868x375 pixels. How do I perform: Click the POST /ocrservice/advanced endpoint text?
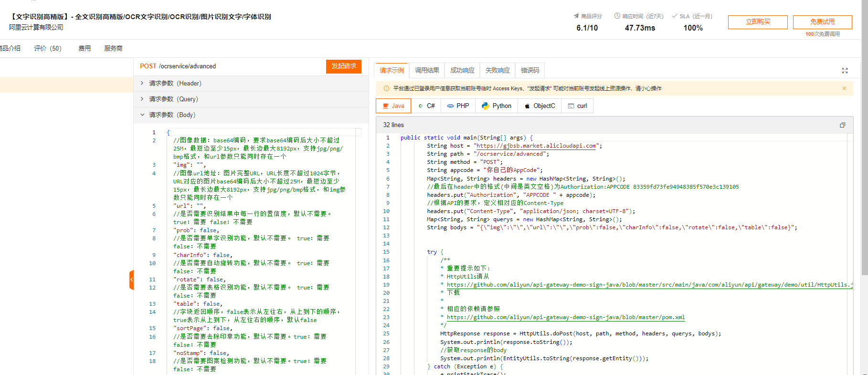(x=178, y=66)
